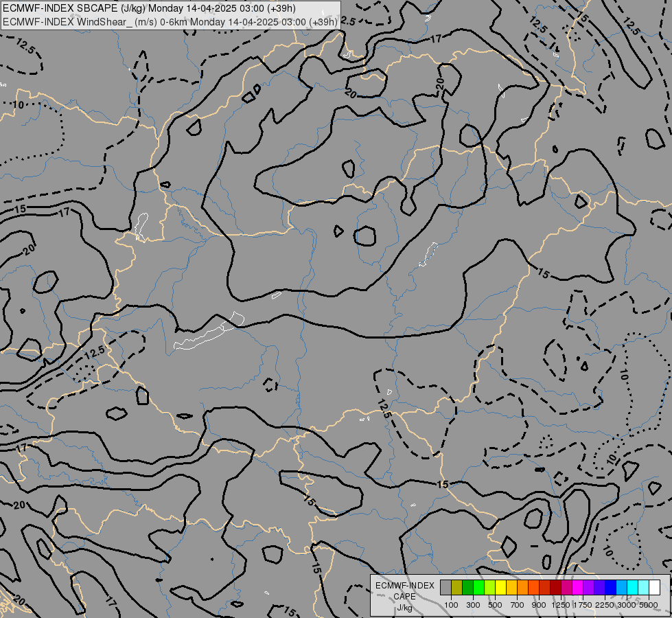The width and height of the screenshot is (672, 618).
Task: Click the white swatch ending the legend
Action: pyautogui.click(x=654, y=587)
